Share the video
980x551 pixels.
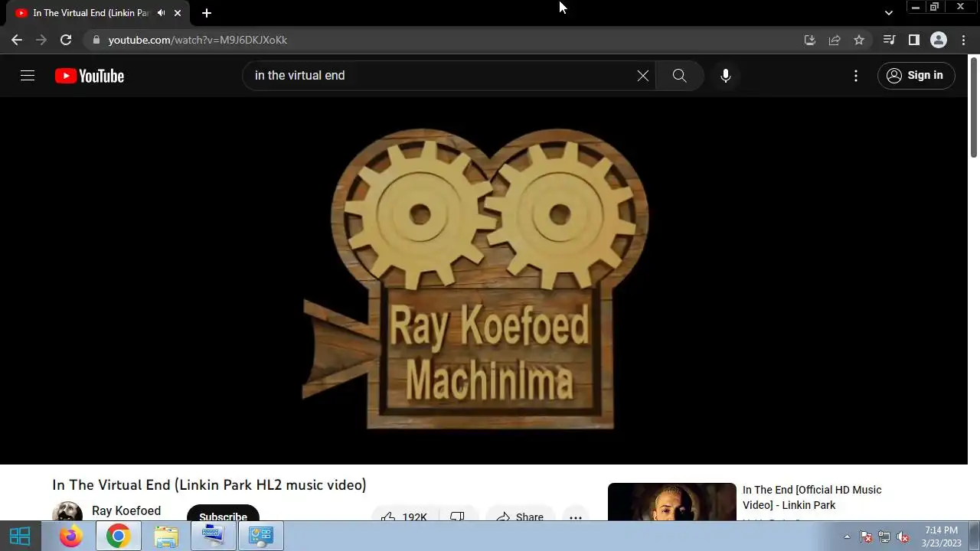click(520, 514)
